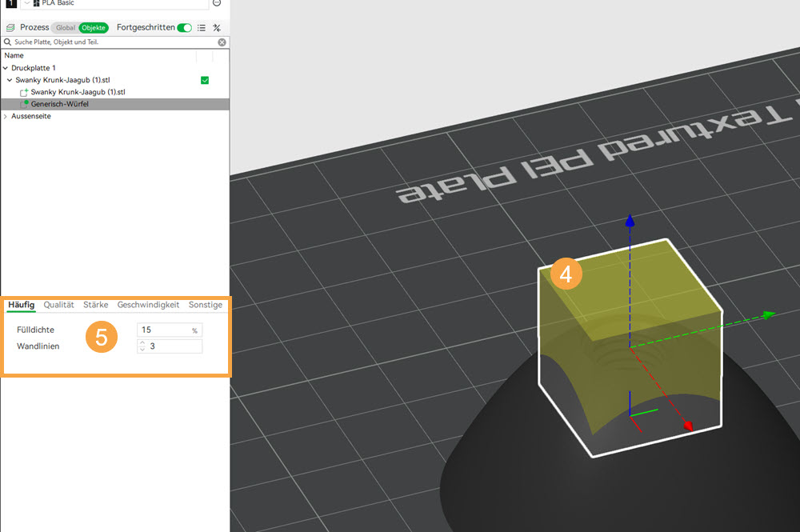800x532 pixels.
Task: Switch to the Qualität tab
Action: [x=58, y=305]
